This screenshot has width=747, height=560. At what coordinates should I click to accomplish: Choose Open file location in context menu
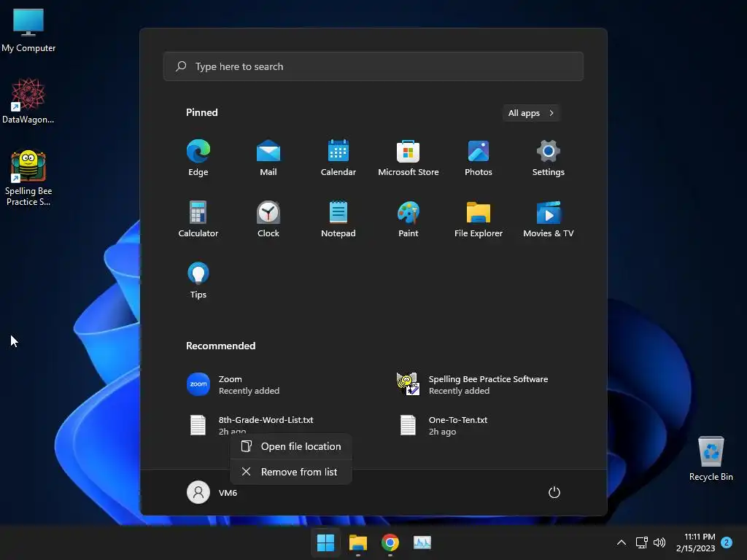point(291,447)
